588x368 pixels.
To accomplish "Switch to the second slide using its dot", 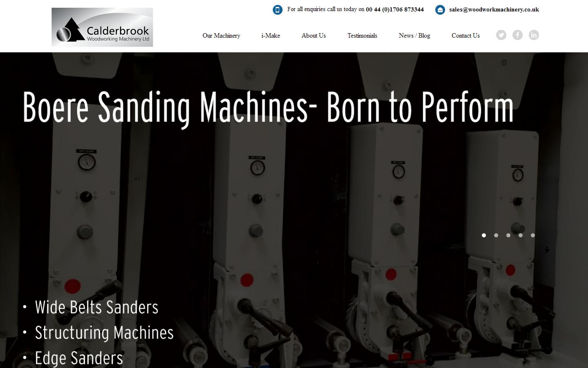I will point(496,236).
